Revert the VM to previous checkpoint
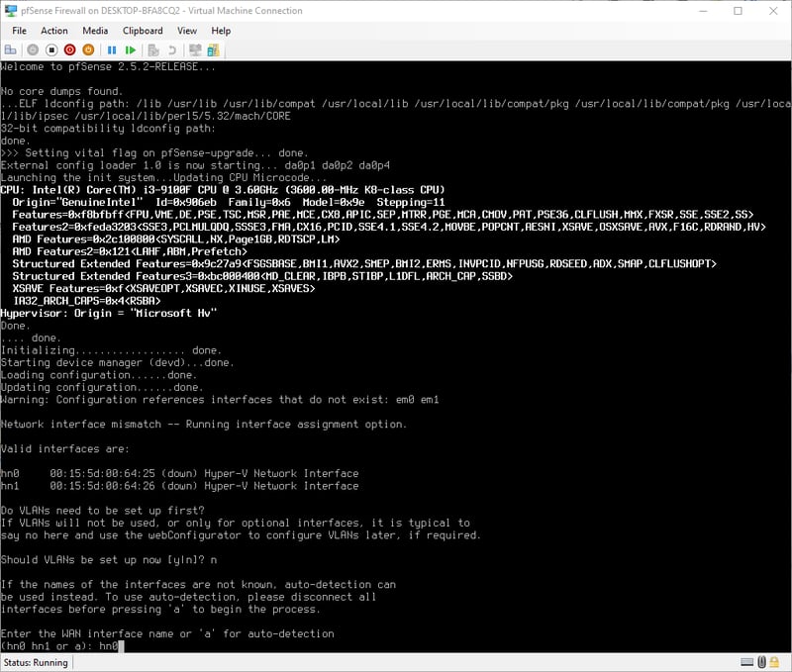792x672 pixels. tap(171, 49)
